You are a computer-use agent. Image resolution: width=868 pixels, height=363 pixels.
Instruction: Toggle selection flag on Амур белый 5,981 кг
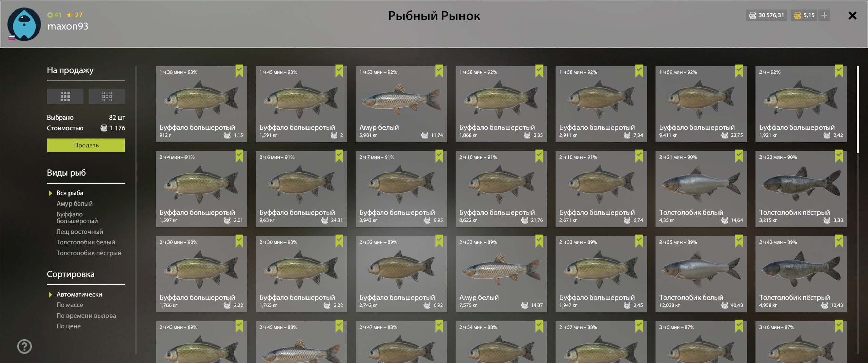[439, 71]
